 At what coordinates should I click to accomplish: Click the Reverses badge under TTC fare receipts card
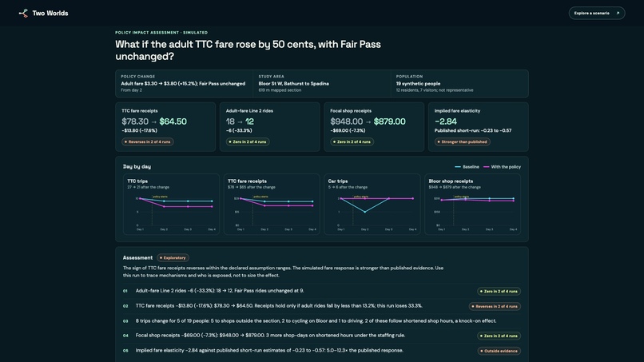(x=148, y=141)
